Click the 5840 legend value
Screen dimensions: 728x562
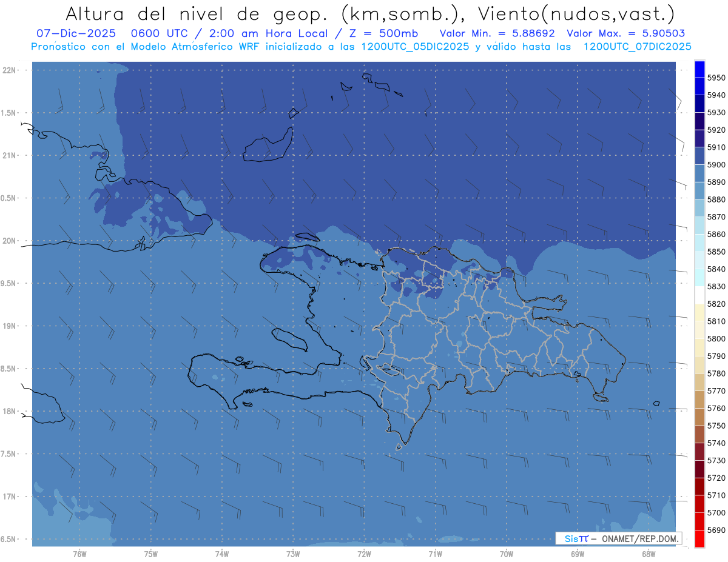coord(716,269)
